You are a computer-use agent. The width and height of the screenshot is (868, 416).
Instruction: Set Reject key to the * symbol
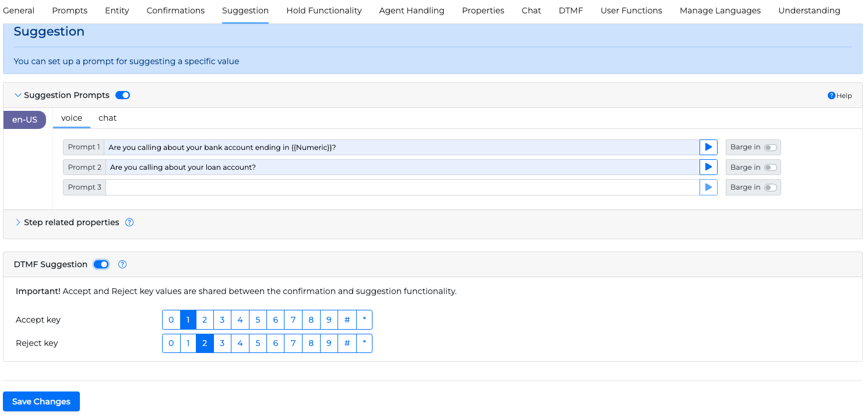[x=364, y=343]
